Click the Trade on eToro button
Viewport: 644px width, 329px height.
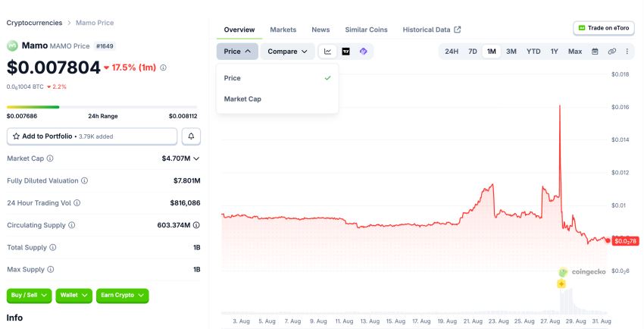(x=604, y=28)
